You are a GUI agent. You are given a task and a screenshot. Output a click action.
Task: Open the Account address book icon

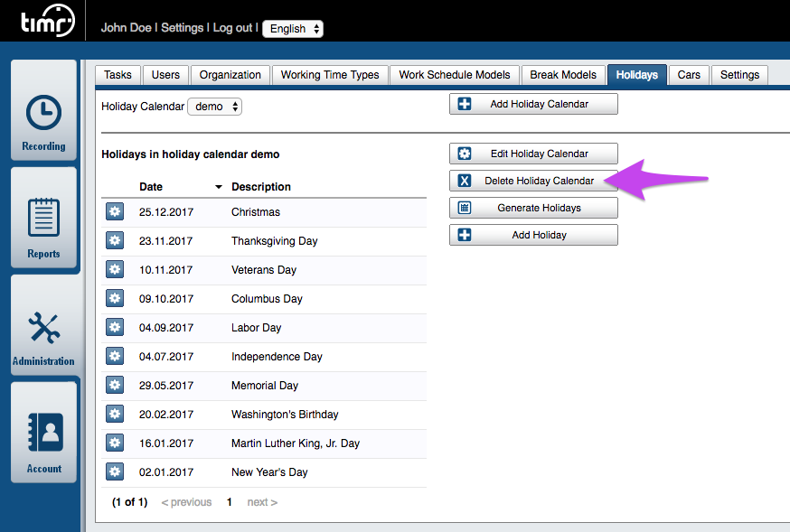point(43,434)
